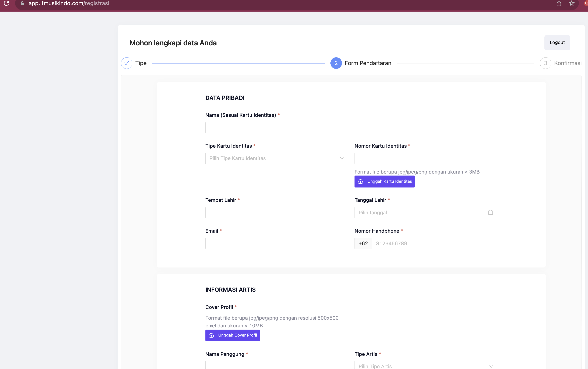Go to the Tipe step label
Viewport: 588px width, 369px height.
141,63
